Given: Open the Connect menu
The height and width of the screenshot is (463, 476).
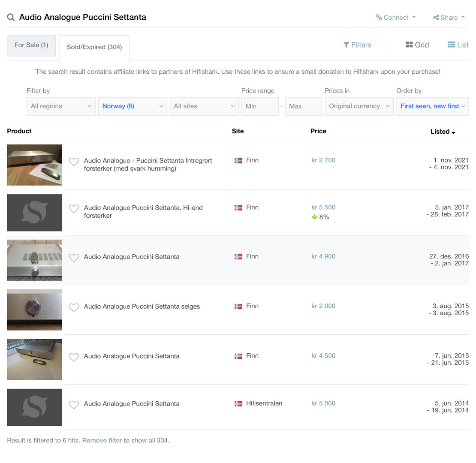Looking at the screenshot, I should 395,18.
